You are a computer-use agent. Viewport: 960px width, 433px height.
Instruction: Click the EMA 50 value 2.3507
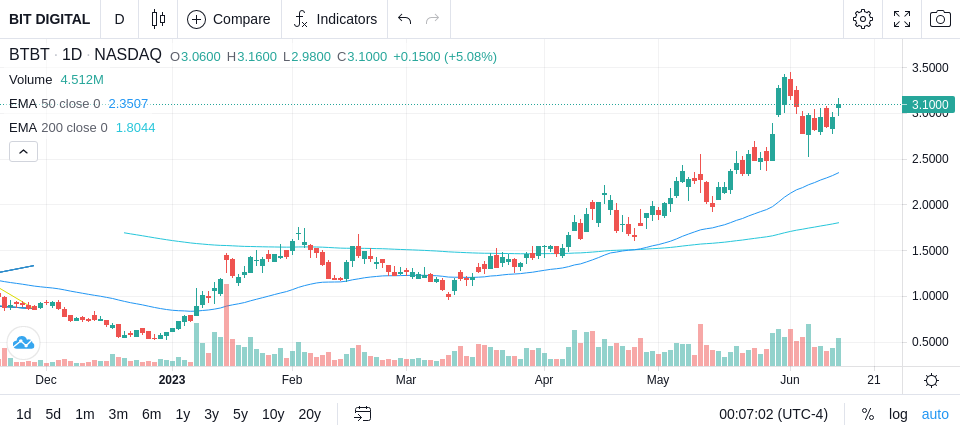click(129, 104)
